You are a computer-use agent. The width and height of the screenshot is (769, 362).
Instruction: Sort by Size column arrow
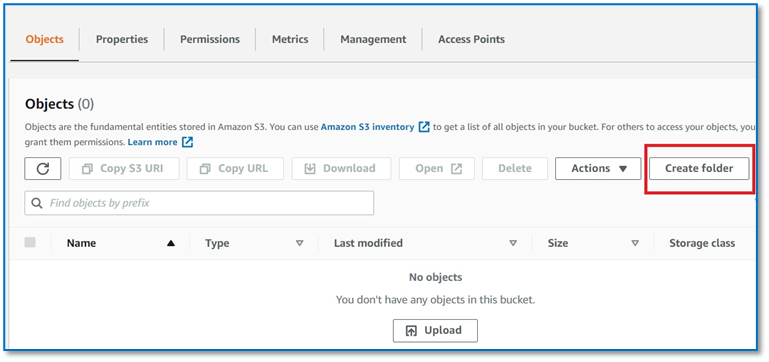635,243
